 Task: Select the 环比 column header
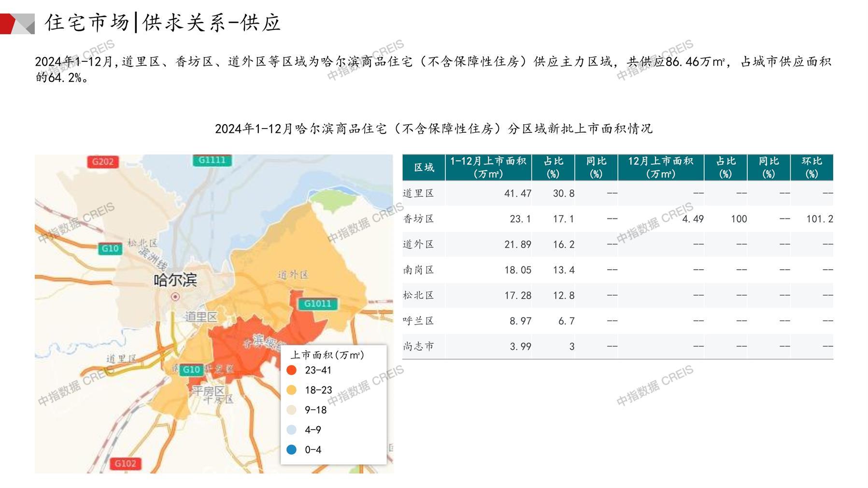(x=811, y=167)
